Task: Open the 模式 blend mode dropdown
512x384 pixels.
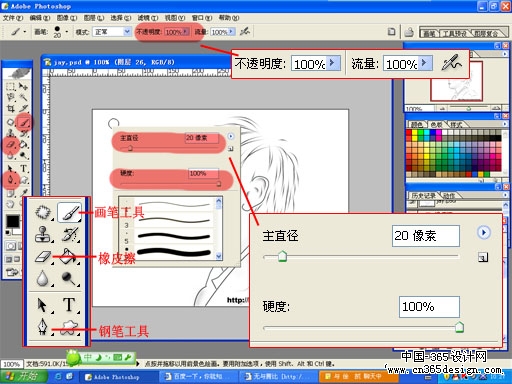Action: (112, 32)
